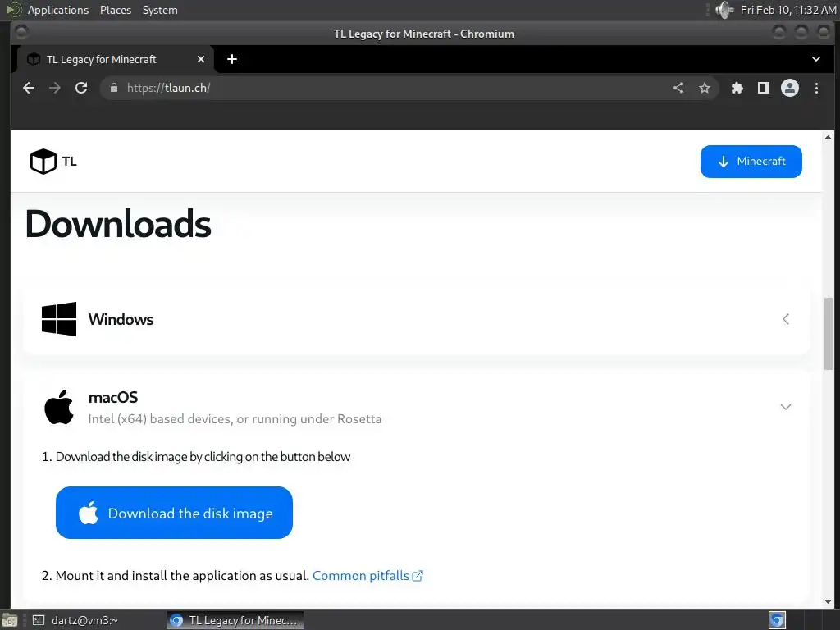This screenshot has width=840, height=630.
Task: Go back to previous page
Action: pyautogui.click(x=29, y=88)
